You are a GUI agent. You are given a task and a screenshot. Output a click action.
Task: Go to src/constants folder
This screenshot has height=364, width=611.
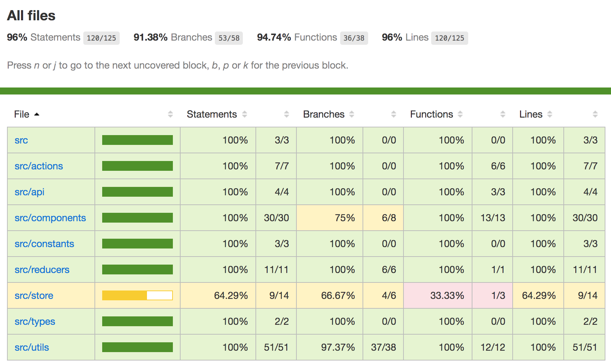coord(44,244)
